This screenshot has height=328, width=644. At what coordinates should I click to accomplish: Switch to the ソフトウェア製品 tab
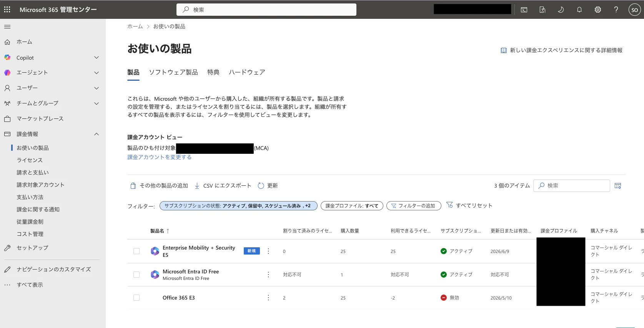click(173, 72)
